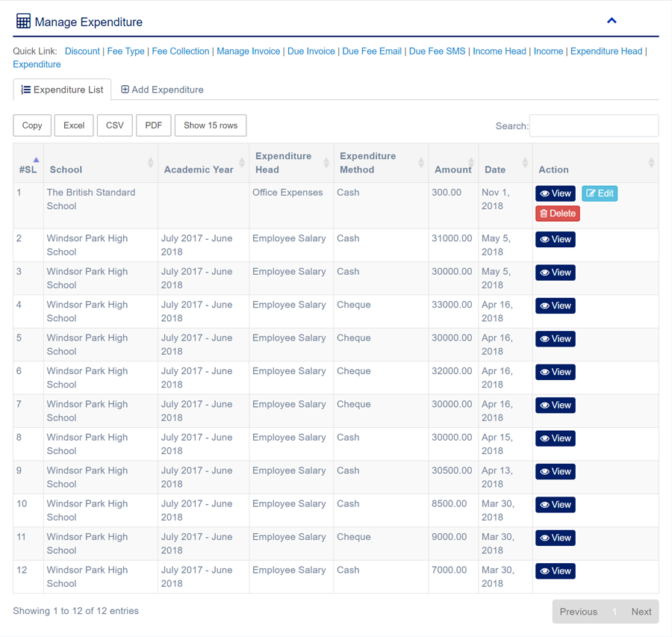This screenshot has height=637, width=672.
Task: Focus the Search input field
Action: pos(594,125)
